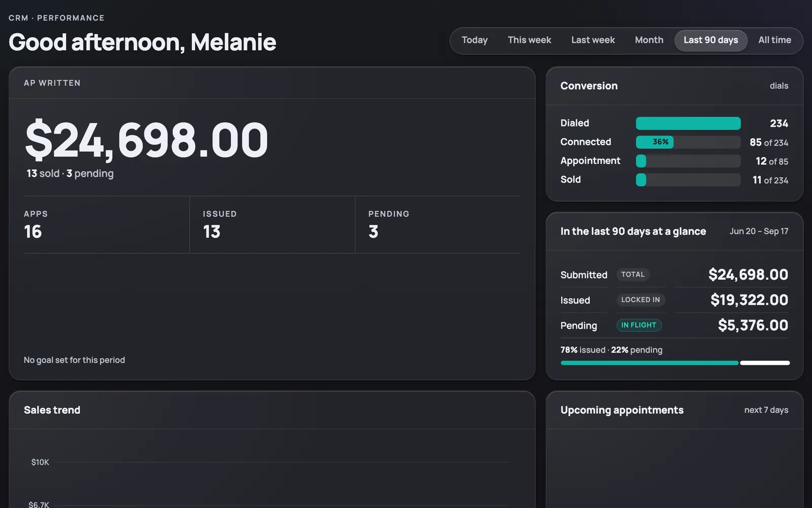Switch to This week range

(529, 40)
